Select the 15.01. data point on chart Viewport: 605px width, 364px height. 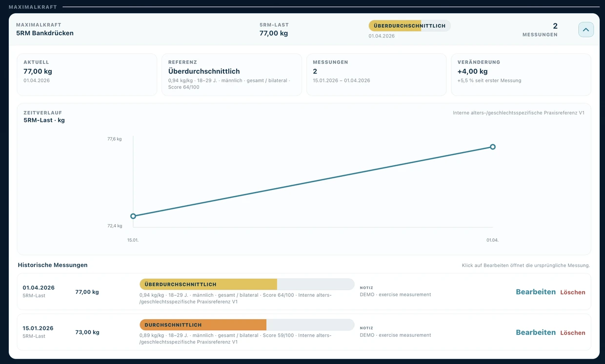(133, 216)
